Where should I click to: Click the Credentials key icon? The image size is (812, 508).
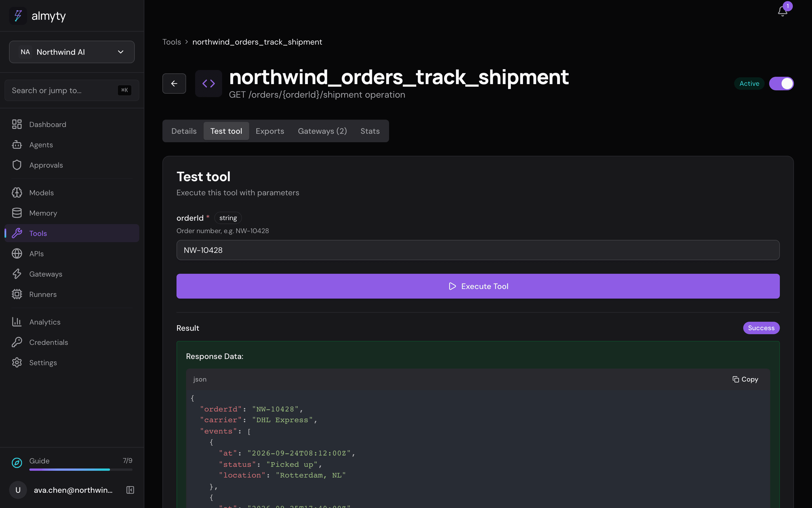17,342
